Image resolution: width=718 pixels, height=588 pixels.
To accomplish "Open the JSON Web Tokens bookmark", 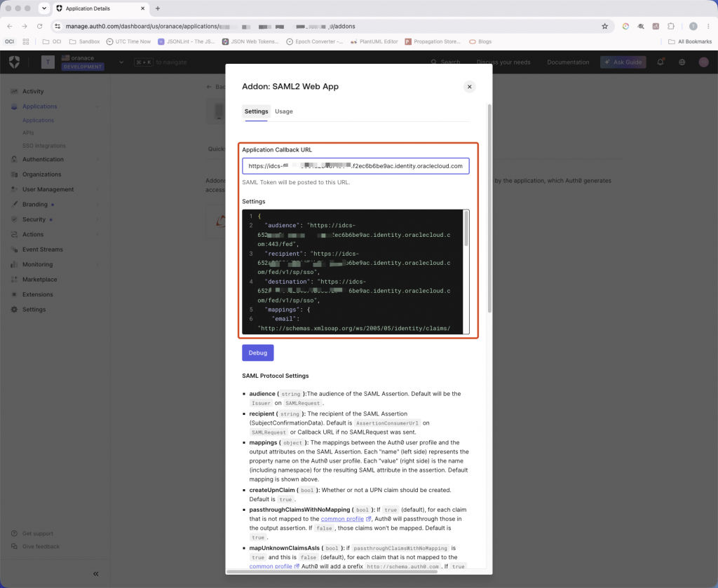I will 250,41.
